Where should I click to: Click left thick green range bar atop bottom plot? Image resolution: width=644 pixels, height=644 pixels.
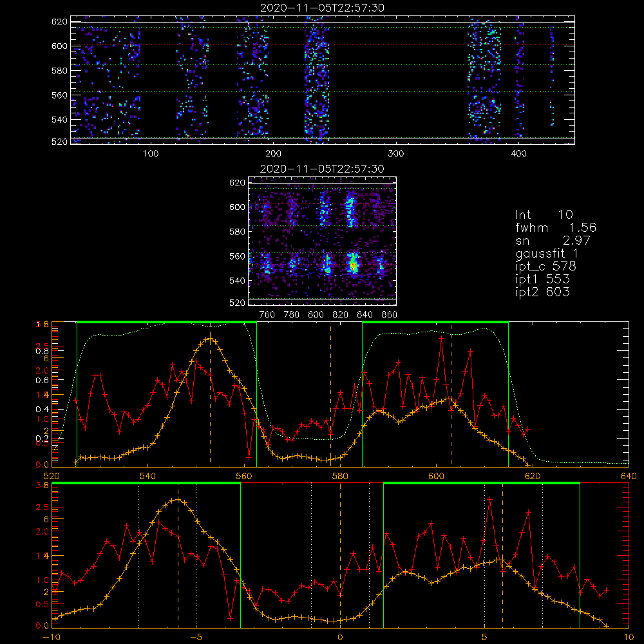pyautogui.click(x=146, y=484)
